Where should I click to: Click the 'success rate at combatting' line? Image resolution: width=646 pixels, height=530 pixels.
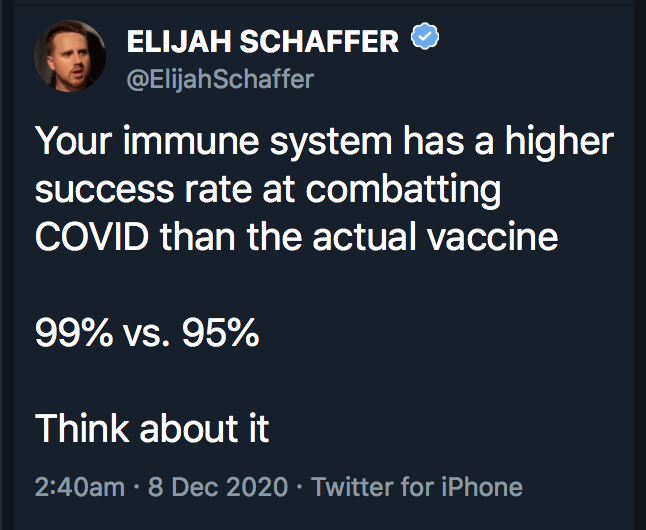(268, 190)
